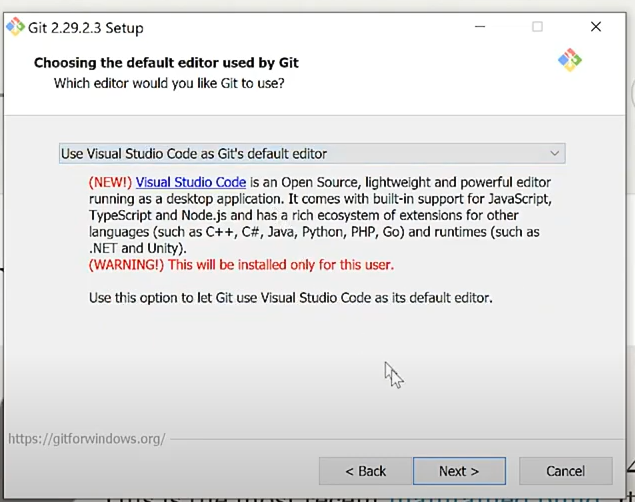Click 'Which editor would you like Git to use?' text
635x502 pixels.
click(169, 83)
